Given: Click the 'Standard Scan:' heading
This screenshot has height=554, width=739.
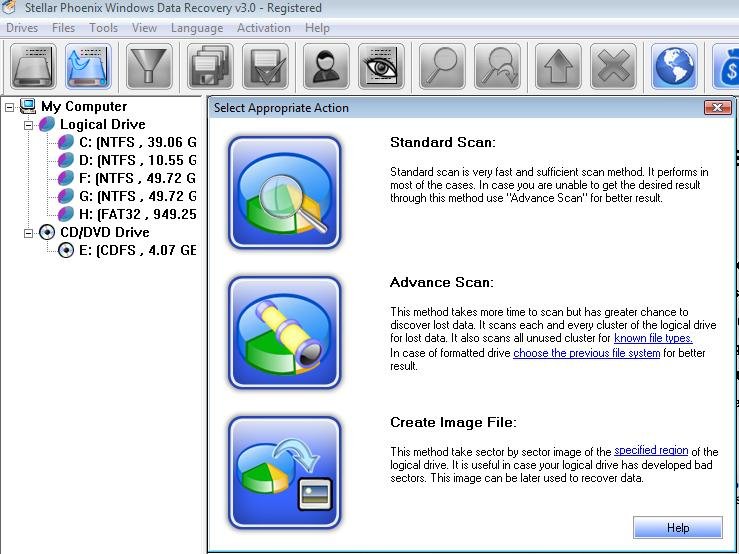Looking at the screenshot, I should click(x=443, y=142).
